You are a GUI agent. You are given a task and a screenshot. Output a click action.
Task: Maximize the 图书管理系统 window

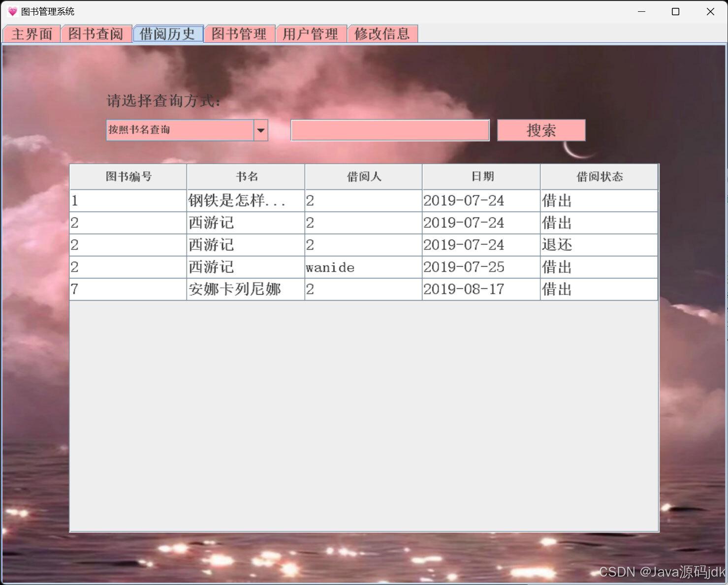pos(676,11)
